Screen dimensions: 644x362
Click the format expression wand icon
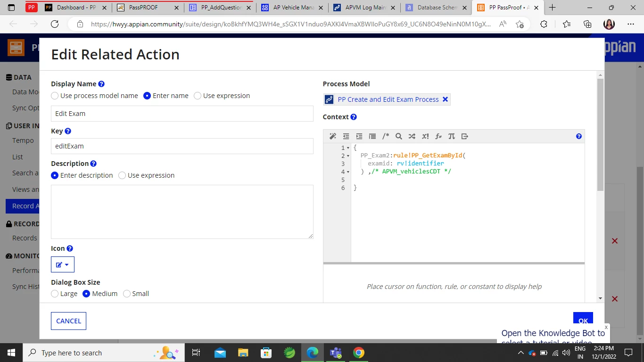[332, 136]
